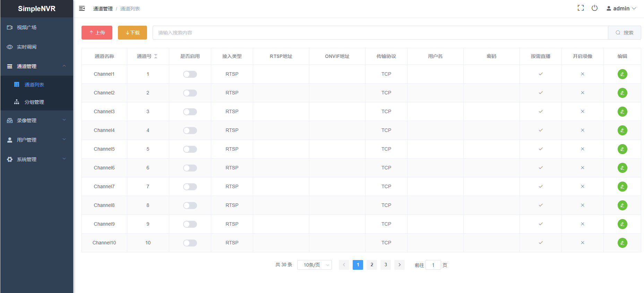Turn on the Channel8 enable switch

coord(190,206)
